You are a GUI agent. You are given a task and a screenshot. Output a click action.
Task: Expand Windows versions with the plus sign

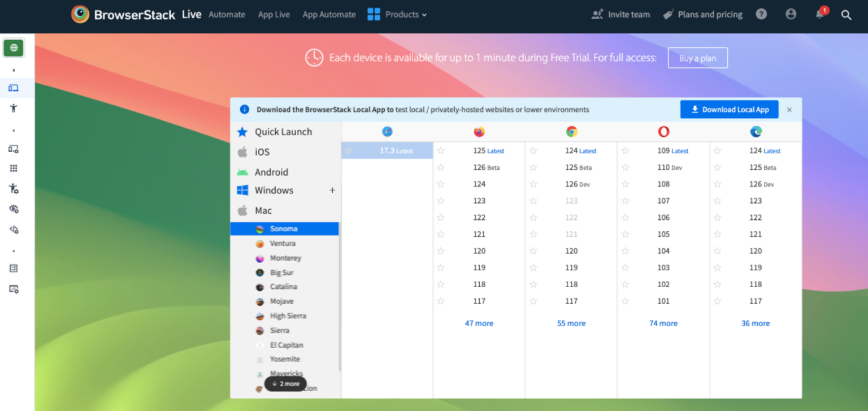click(x=332, y=190)
